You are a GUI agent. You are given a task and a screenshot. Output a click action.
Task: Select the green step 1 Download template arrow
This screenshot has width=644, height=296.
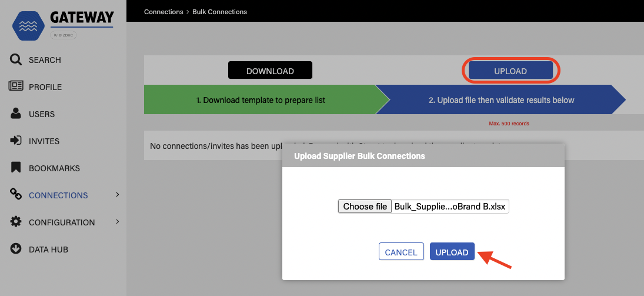coord(261,100)
